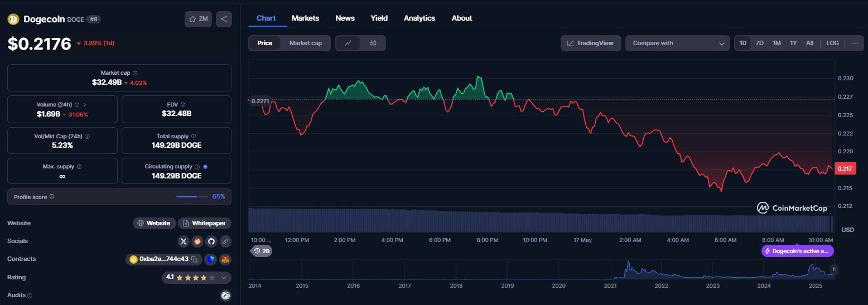The height and width of the screenshot is (305, 868).
Task: Select the line chart view icon
Action: point(349,43)
